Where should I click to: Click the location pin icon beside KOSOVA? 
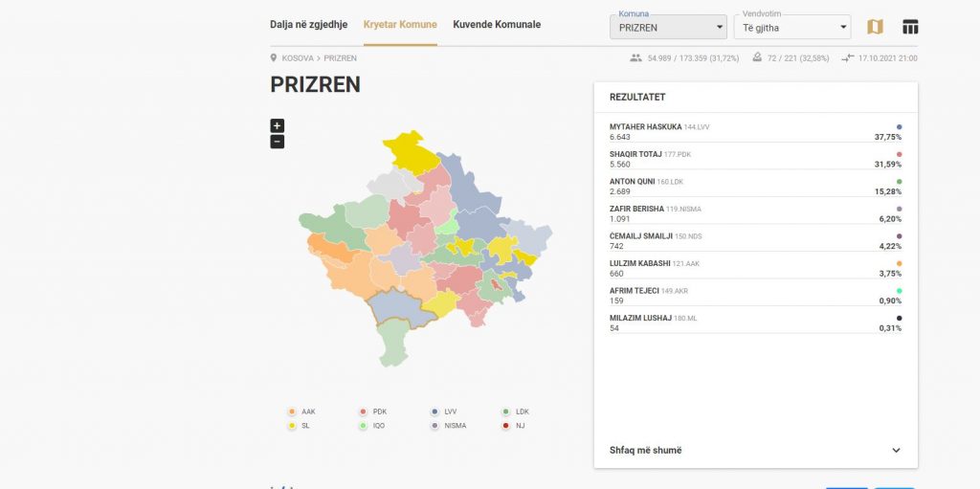tap(274, 58)
